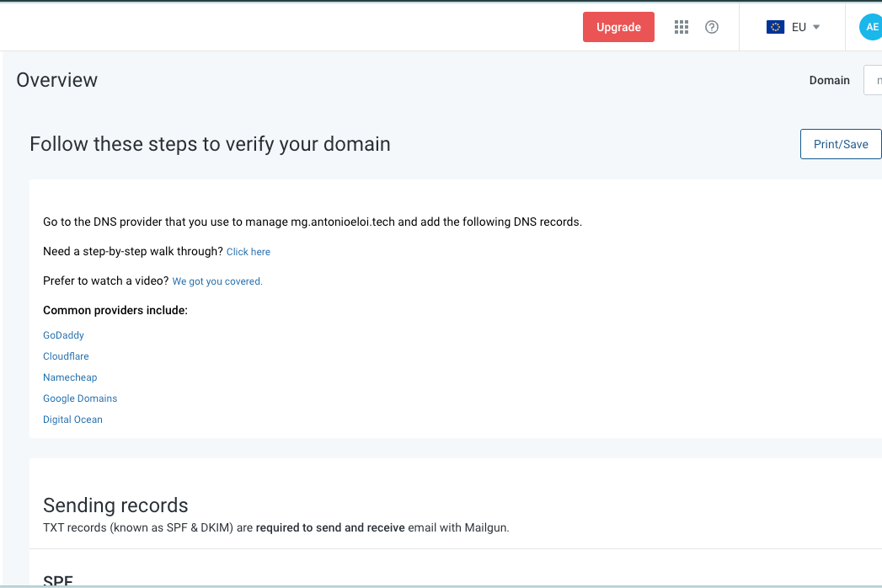Open the Mailgun apps grid icon
Screen dimensions: 882x588
(681, 26)
